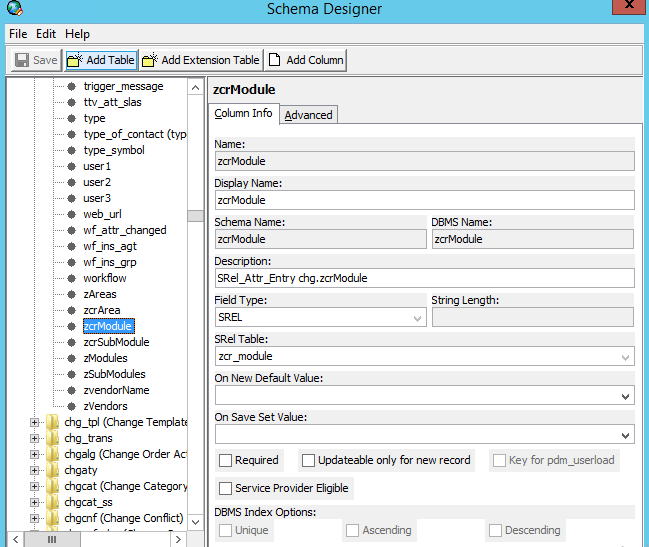The image size is (649, 547).
Task: Click Add Extension Table button label
Action: [x=210, y=60]
